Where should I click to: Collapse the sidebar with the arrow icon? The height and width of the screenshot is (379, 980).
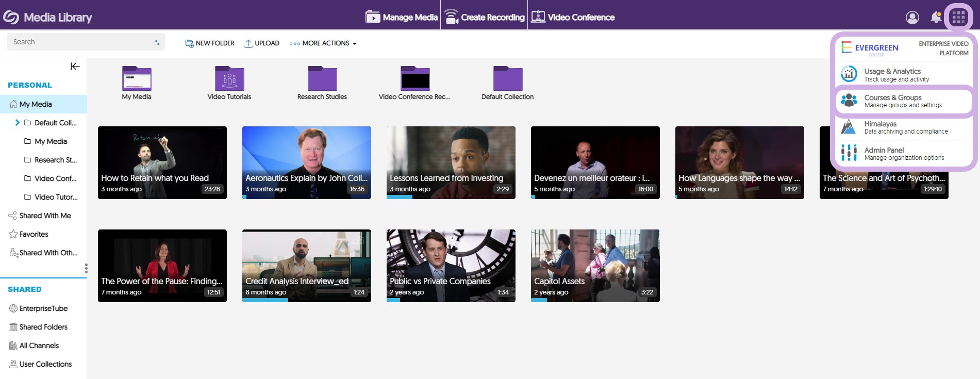pos(75,66)
